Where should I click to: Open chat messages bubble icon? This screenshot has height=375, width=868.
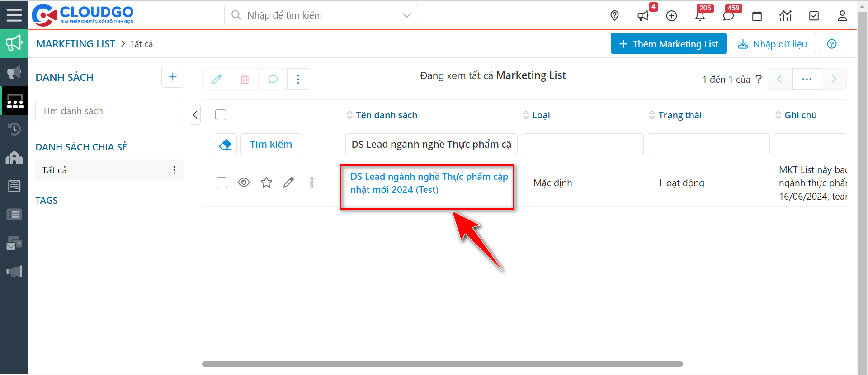tap(728, 16)
